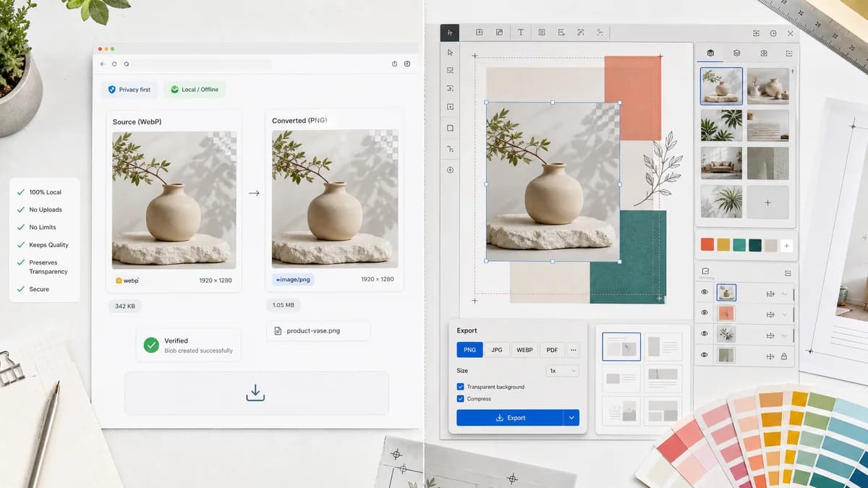Viewport: 868px width, 488px height.
Task: Open more export formats ellipsis button
Action: point(574,350)
